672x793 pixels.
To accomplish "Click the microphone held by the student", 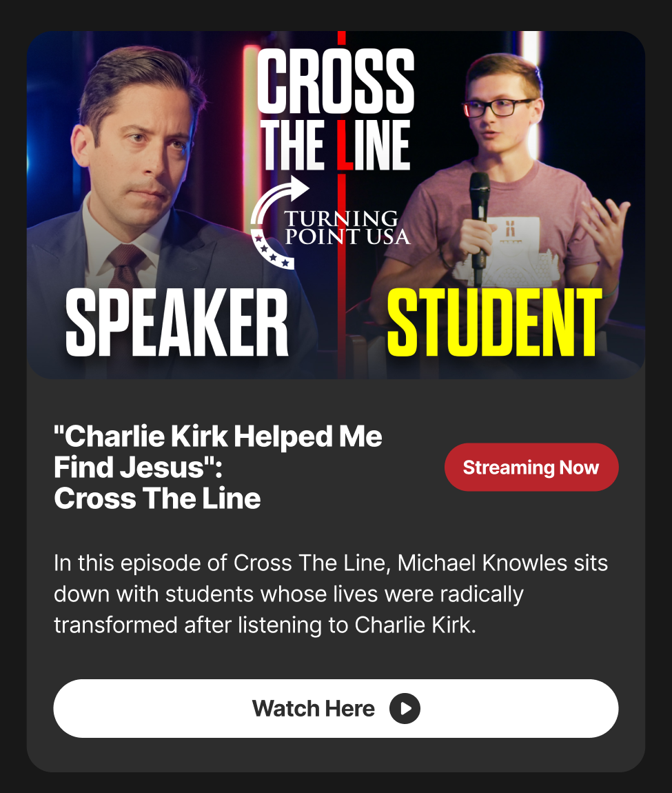I will [479, 228].
